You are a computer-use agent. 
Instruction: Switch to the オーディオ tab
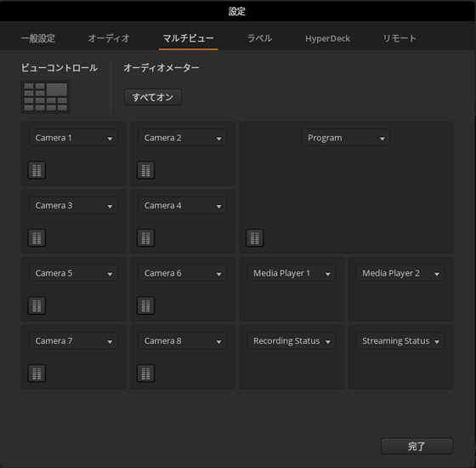pos(109,38)
